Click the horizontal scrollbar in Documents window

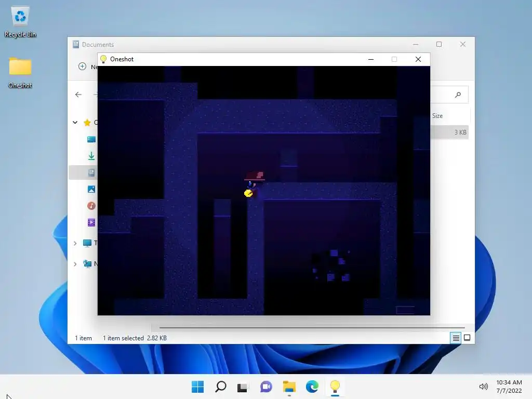click(312, 328)
